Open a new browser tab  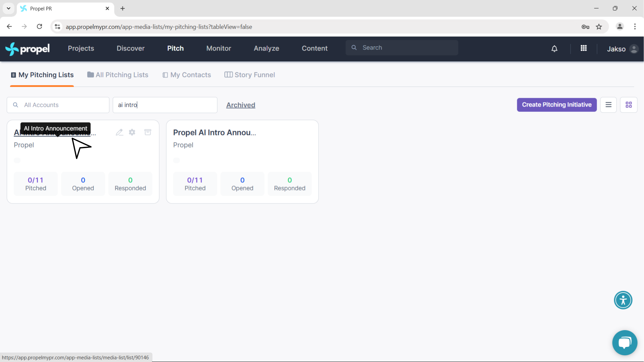click(123, 8)
